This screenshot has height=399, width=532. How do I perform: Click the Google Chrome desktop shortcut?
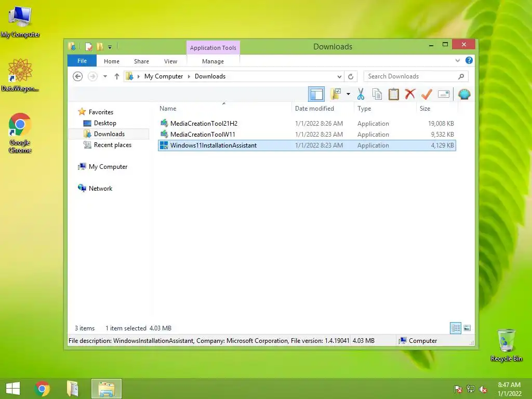(20, 133)
